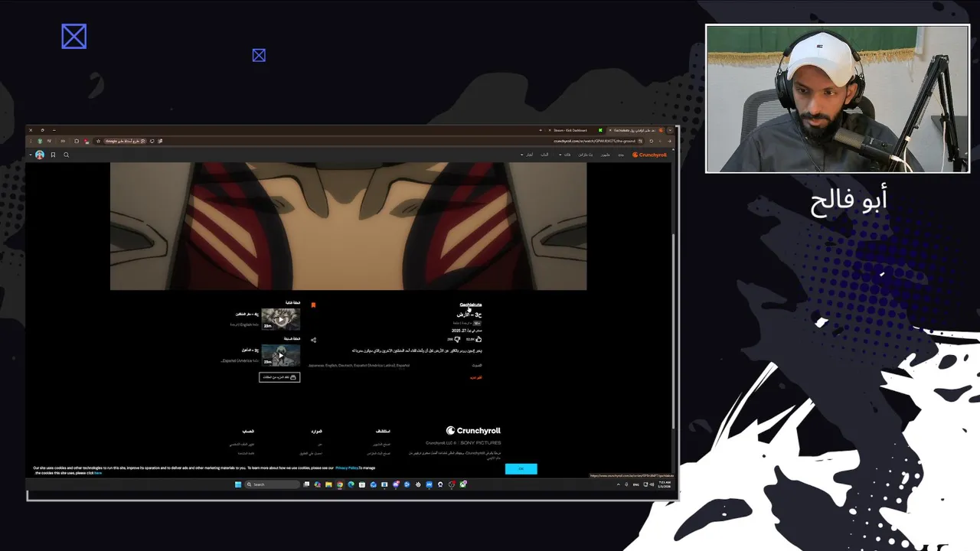The height and width of the screenshot is (551, 980).
Task: Open the profile avatar in the Crunchyroll header
Action: pyautogui.click(x=40, y=155)
